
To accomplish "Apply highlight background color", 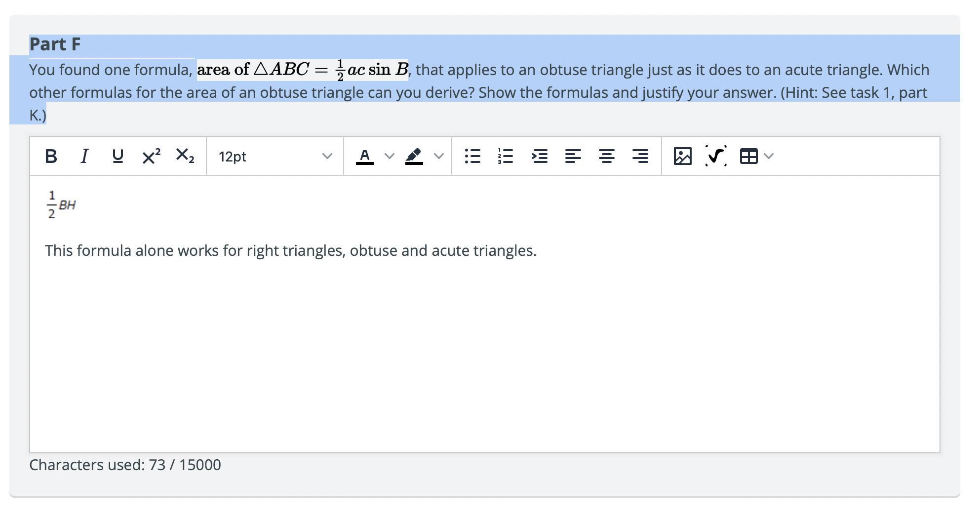I will 414,157.
